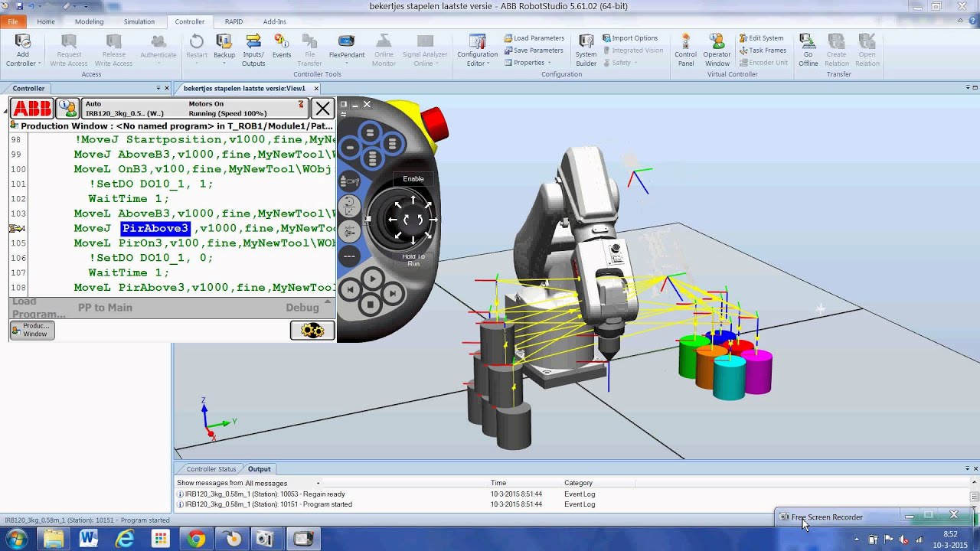Open the virtual Control Panel
The width and height of the screenshot is (980, 551).
point(685,51)
